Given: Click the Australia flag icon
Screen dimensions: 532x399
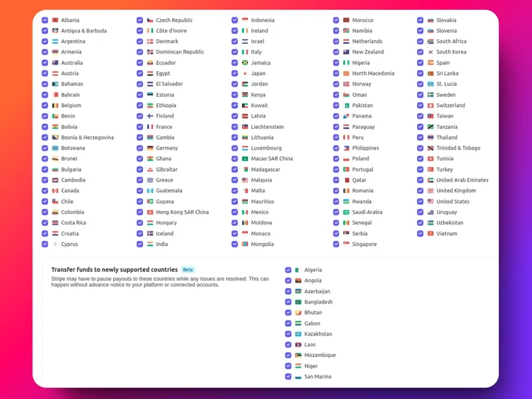Looking at the screenshot, I should pyautogui.click(x=55, y=63).
